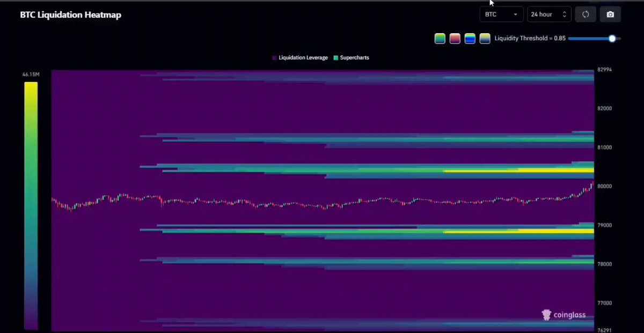Click the 77000 price axis label
This screenshot has width=644, height=333.
[x=604, y=303]
